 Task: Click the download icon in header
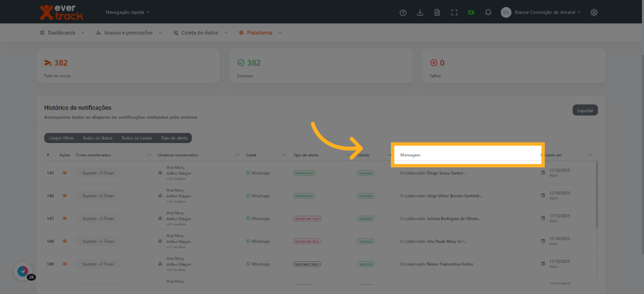click(420, 12)
